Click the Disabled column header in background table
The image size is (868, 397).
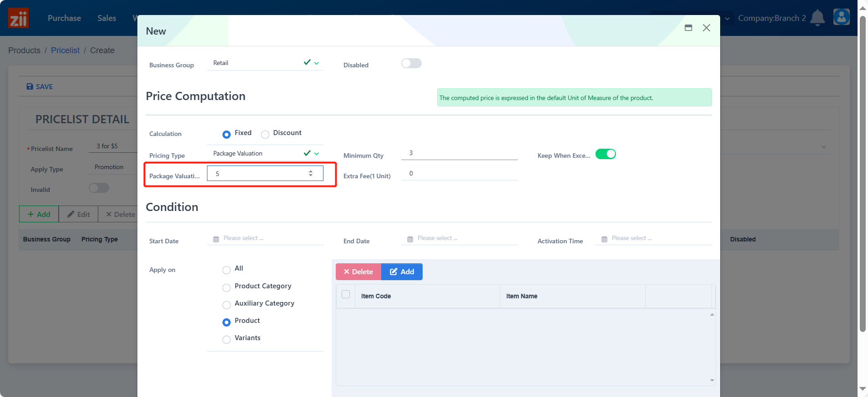(743, 239)
